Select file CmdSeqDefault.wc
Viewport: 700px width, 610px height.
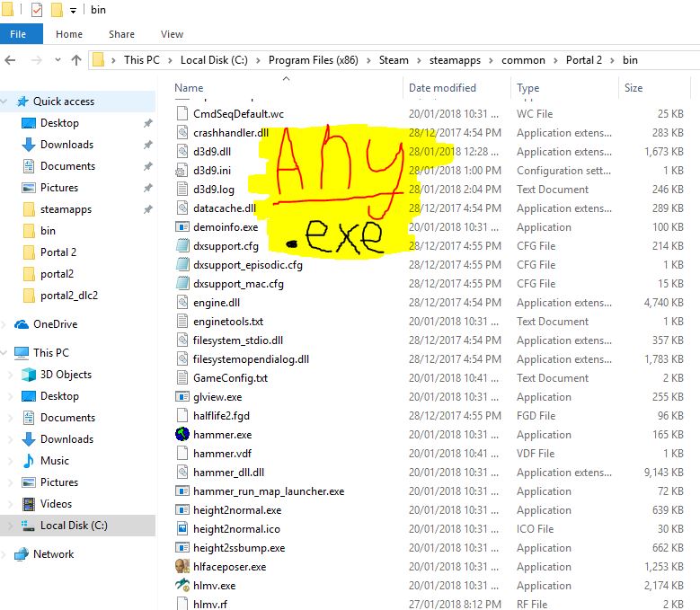(x=238, y=114)
